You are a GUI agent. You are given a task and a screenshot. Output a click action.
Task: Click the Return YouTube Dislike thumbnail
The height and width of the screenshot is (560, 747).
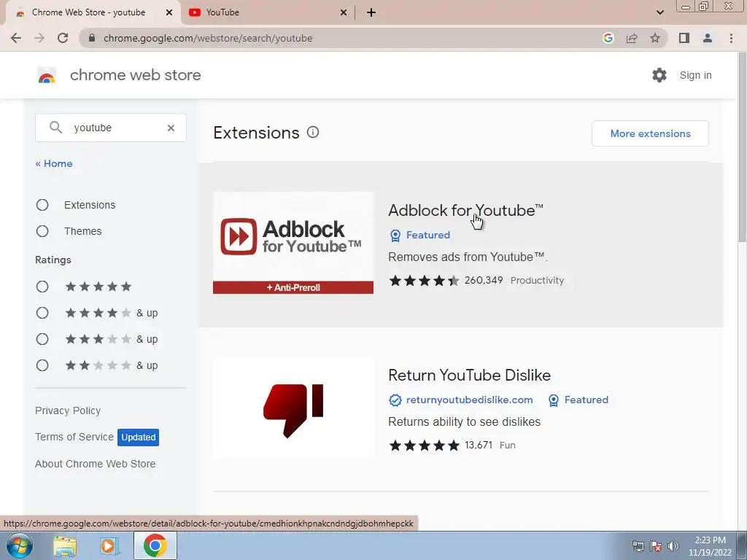(x=293, y=408)
